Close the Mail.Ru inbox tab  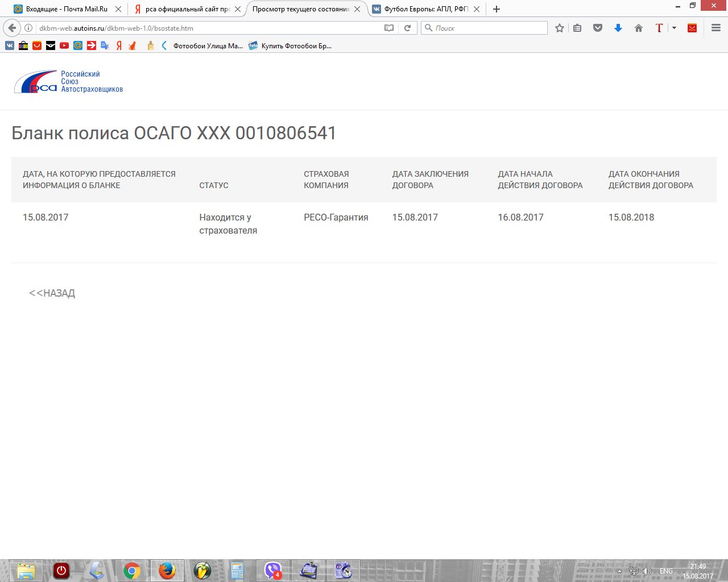coord(118,9)
